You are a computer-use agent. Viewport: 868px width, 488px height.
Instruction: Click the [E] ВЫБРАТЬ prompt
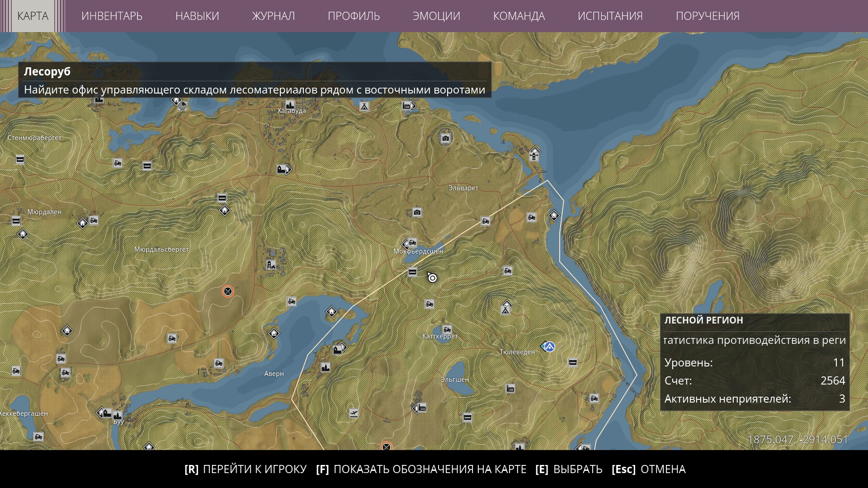[x=569, y=469]
